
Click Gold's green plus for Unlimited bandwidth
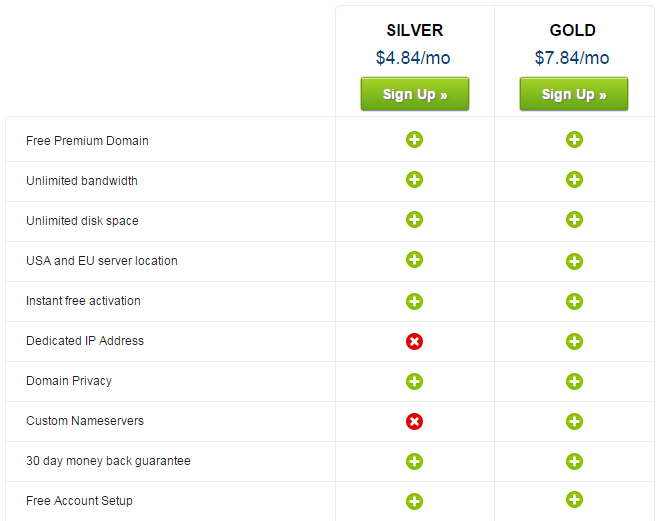coord(574,180)
